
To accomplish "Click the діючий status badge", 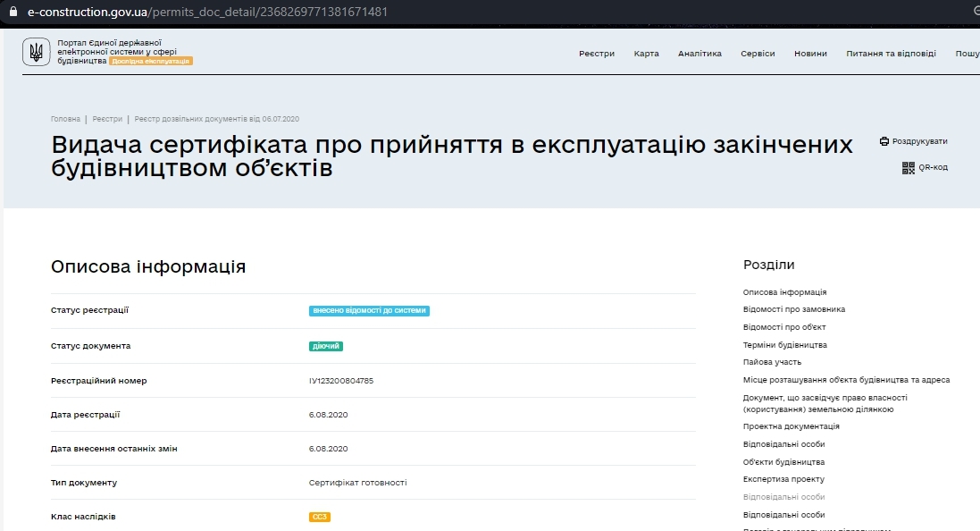I will pos(326,346).
